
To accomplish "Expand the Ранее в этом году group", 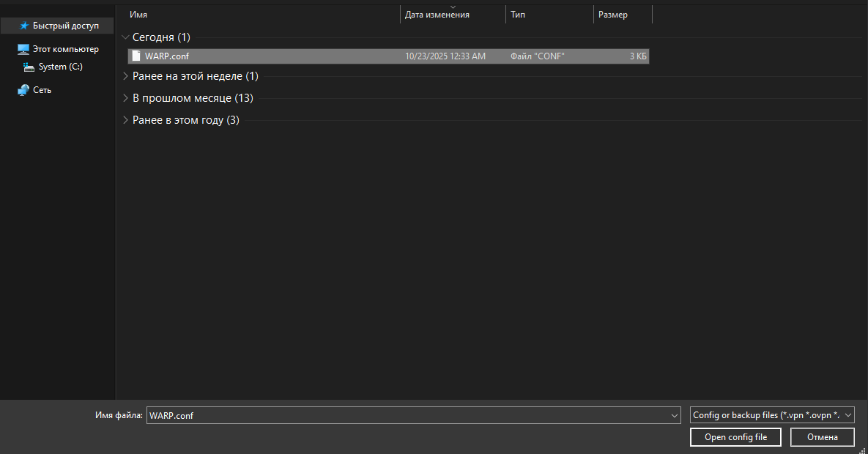I will coord(125,119).
